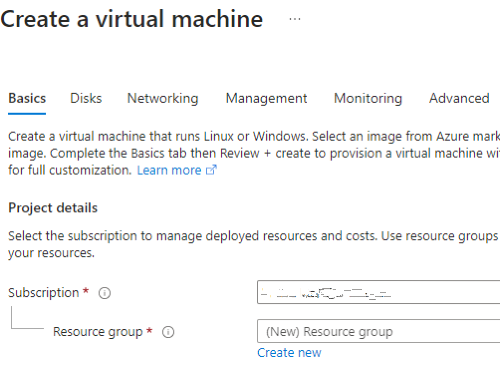Click the Project details heading
500x366 pixels.
53,208
